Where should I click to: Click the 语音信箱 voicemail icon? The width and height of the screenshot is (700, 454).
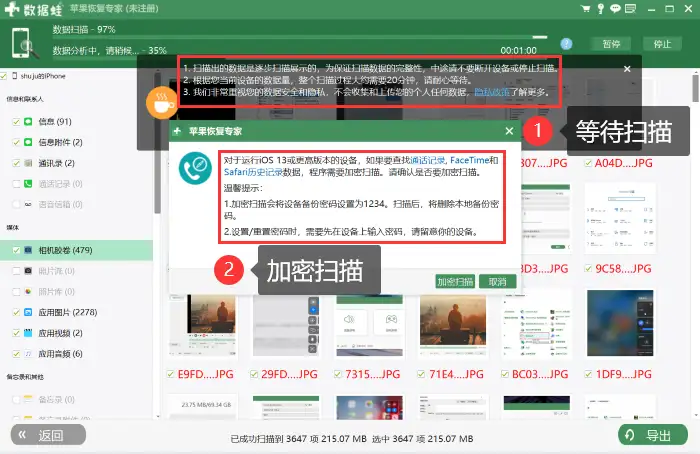pos(28,204)
